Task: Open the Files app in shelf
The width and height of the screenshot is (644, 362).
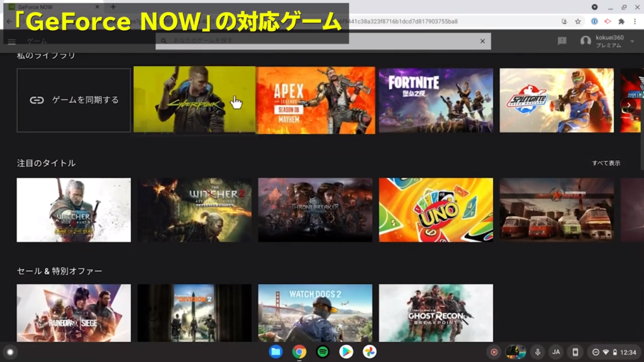Action: (x=275, y=352)
